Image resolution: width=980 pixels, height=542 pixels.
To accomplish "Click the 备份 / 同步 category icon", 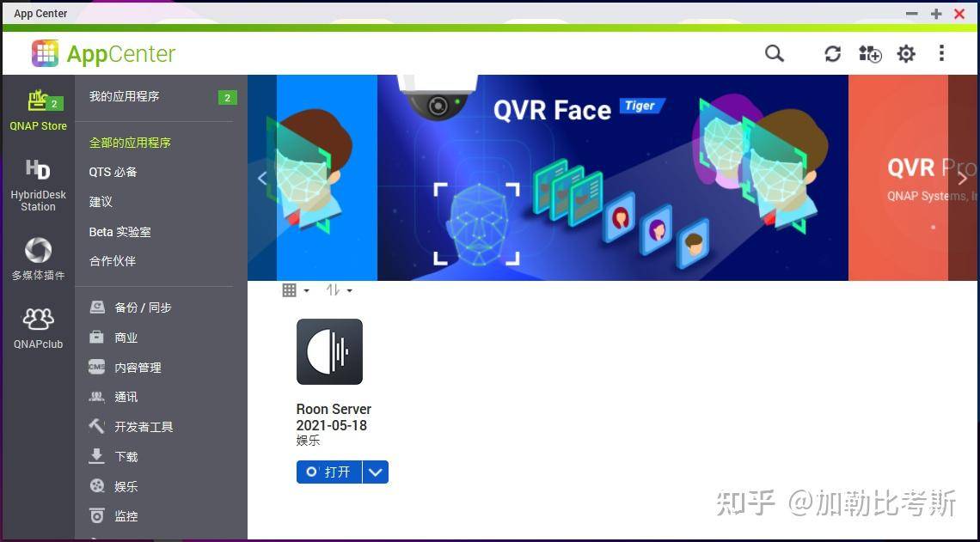I will click(x=97, y=308).
